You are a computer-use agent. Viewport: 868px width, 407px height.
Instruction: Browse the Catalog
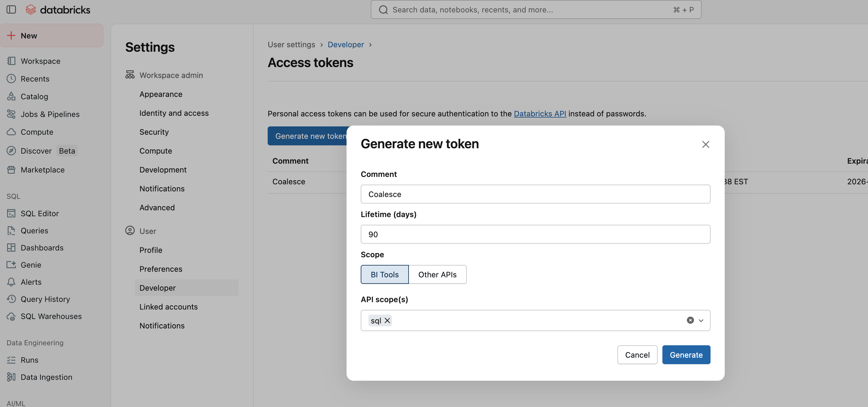pos(35,96)
